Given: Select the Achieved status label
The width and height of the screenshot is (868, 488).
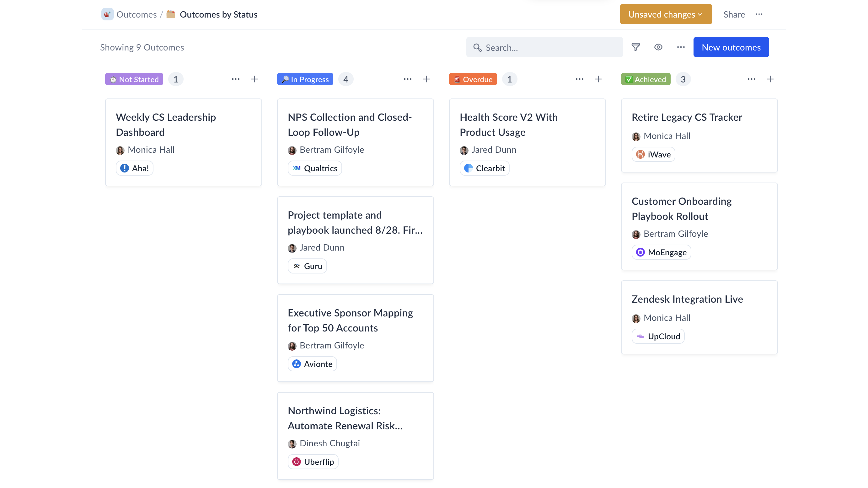Looking at the screenshot, I should tap(645, 79).
